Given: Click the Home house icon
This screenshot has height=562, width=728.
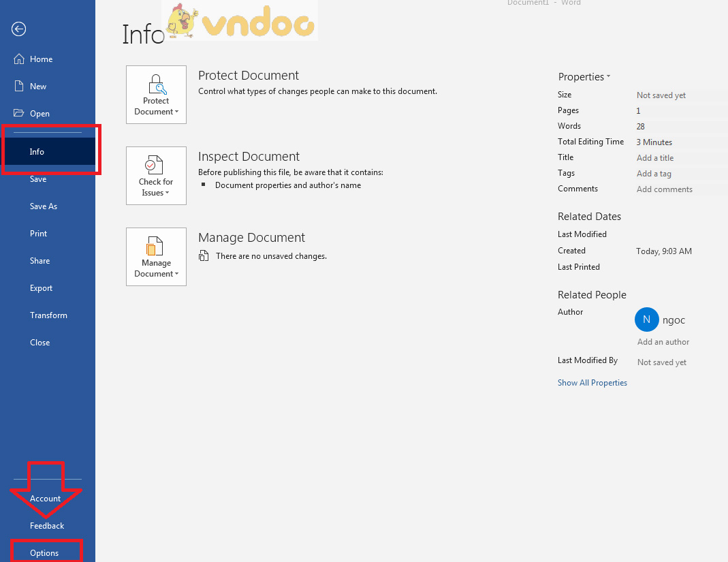Looking at the screenshot, I should 19,59.
